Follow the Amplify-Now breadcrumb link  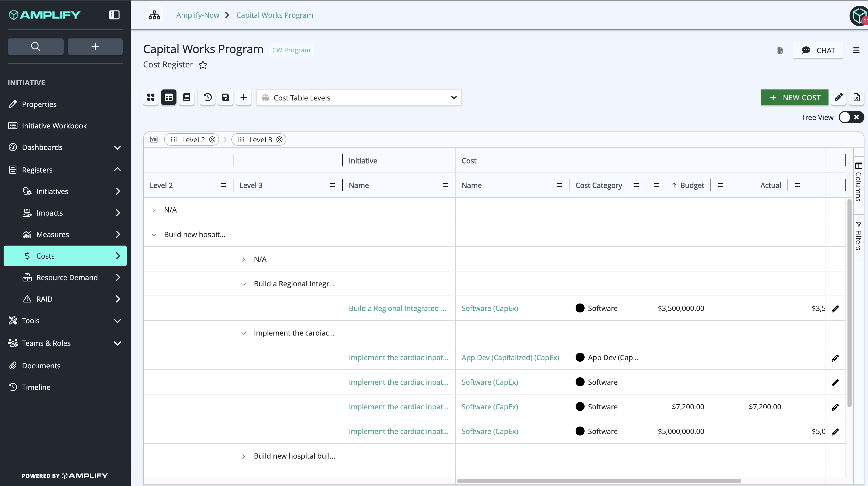198,15
